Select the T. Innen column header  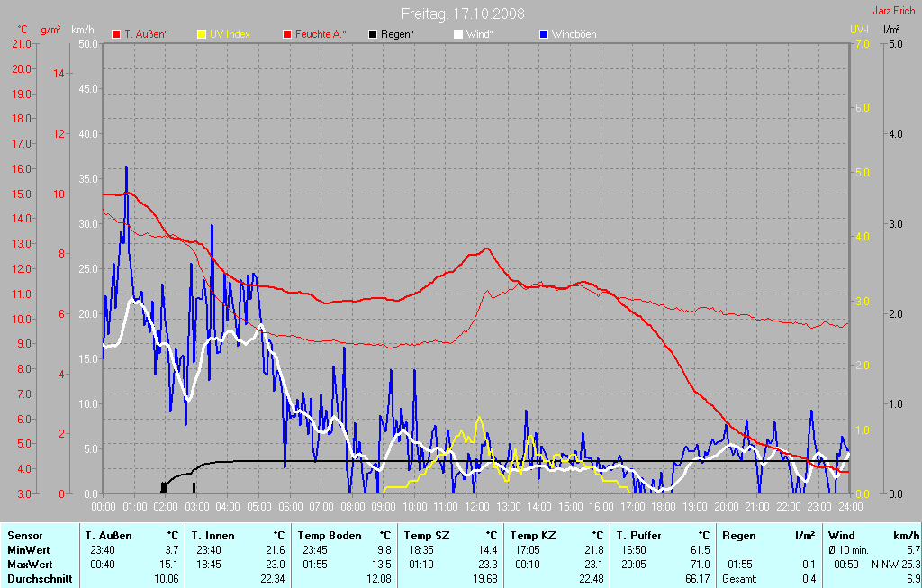click(x=212, y=536)
